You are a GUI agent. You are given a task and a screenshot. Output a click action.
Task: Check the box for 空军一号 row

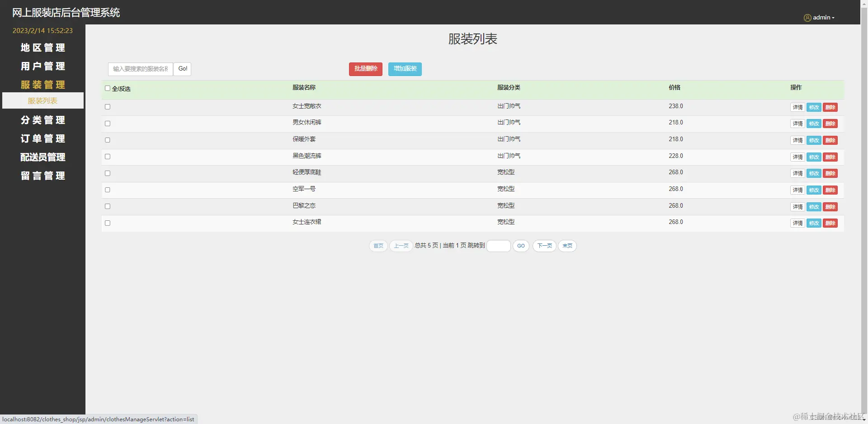tap(108, 190)
